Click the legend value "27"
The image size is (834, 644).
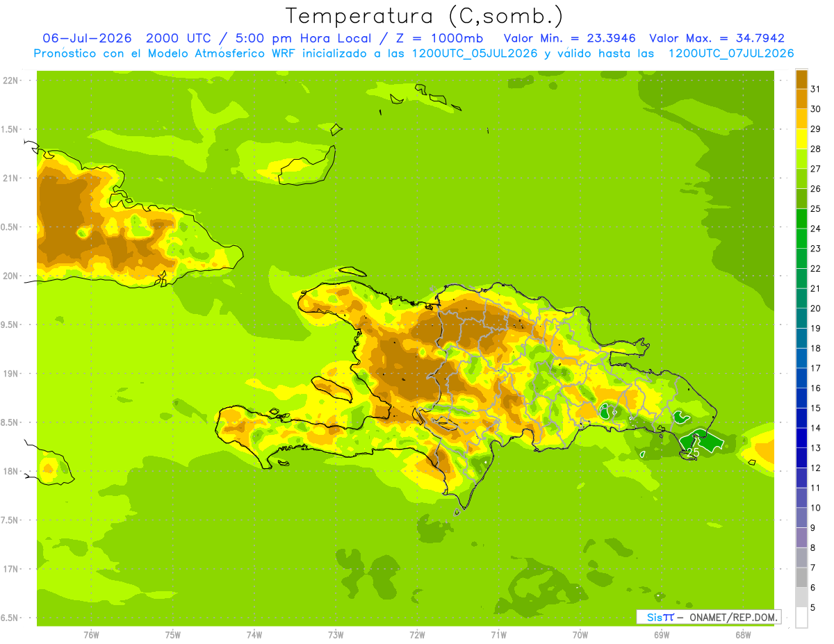[x=816, y=169]
